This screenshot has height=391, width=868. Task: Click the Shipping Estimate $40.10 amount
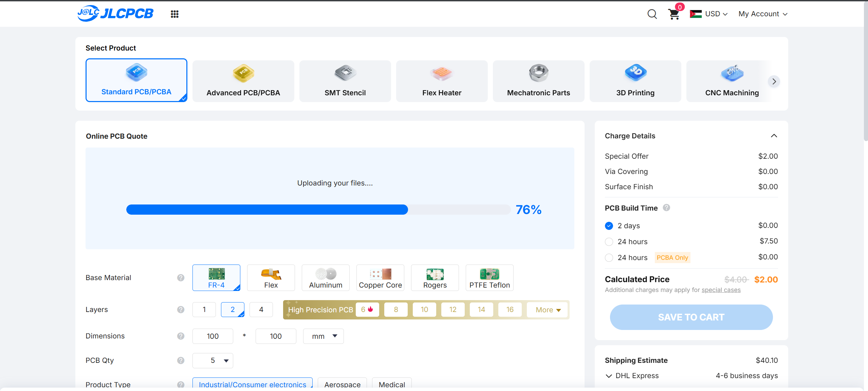[767, 360]
